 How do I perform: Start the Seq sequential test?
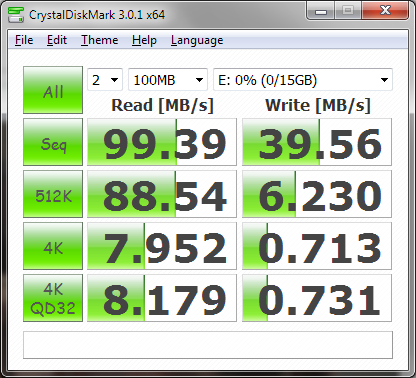53,142
